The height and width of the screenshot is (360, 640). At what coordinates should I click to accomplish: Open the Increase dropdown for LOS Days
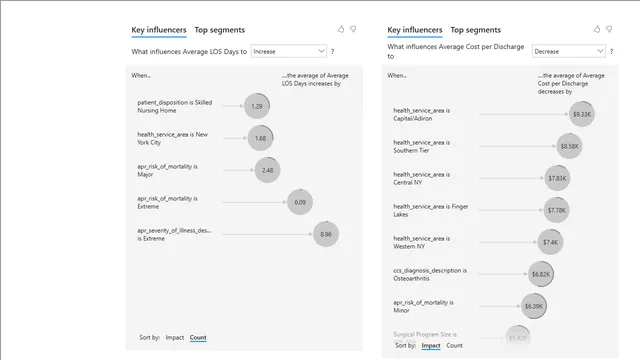(289, 51)
